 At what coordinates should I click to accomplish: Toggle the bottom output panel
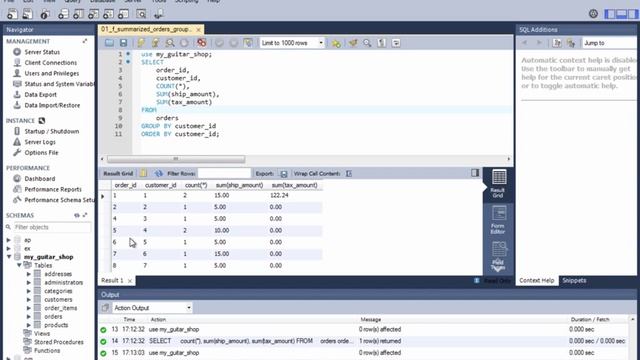tap(622, 14)
